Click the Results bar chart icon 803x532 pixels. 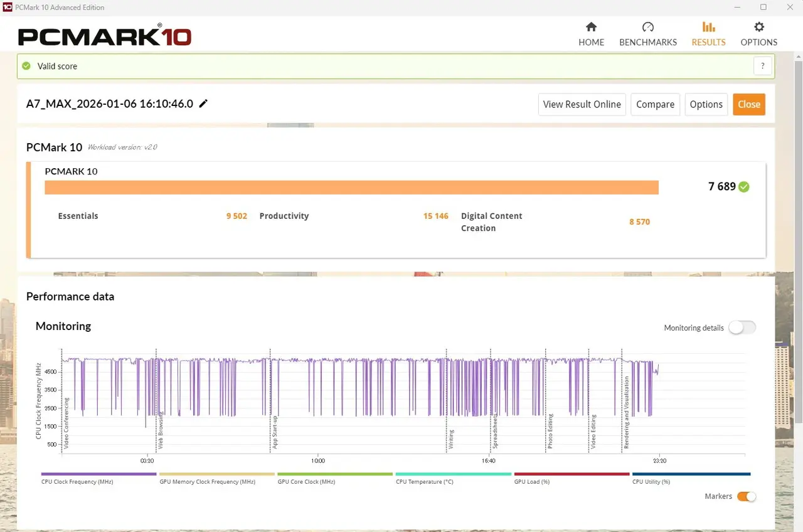coord(708,27)
